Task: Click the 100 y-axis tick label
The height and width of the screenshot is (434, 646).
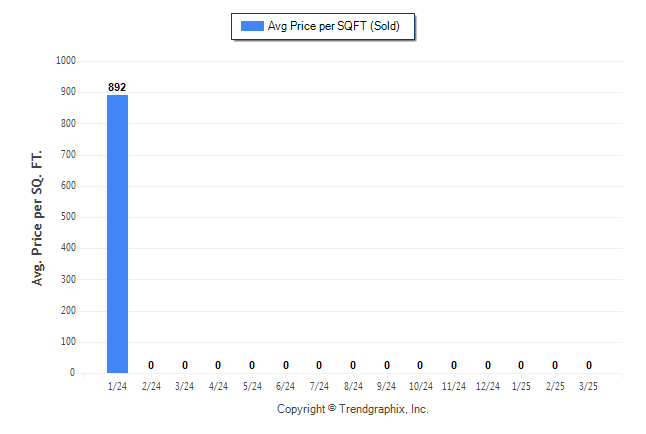Action: pyautogui.click(x=68, y=341)
